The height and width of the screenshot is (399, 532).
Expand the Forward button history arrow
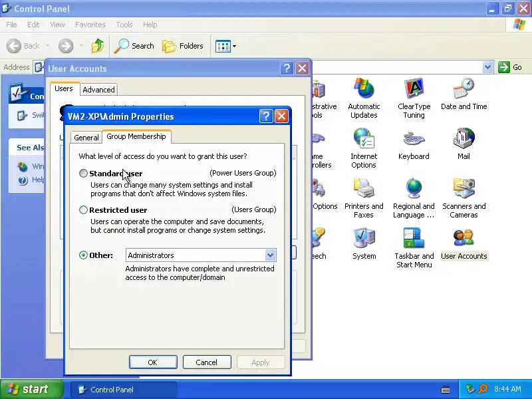(x=81, y=46)
